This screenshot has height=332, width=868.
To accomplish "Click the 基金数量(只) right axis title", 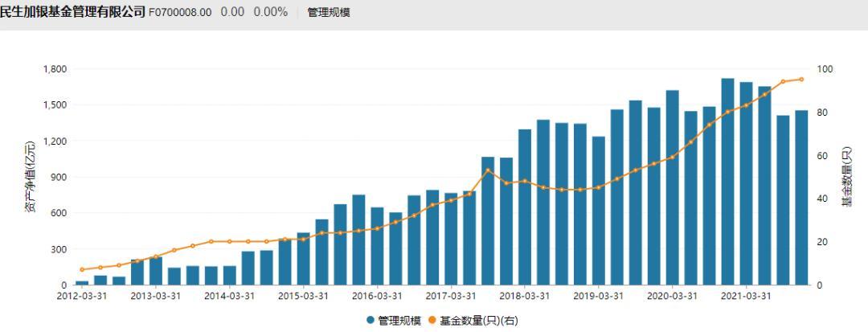I will pos(846,177).
